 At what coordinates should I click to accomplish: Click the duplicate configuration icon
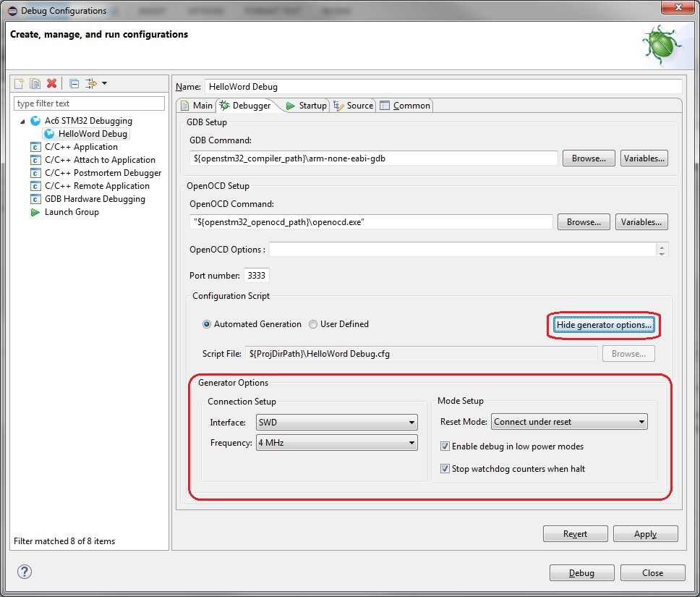[x=35, y=84]
